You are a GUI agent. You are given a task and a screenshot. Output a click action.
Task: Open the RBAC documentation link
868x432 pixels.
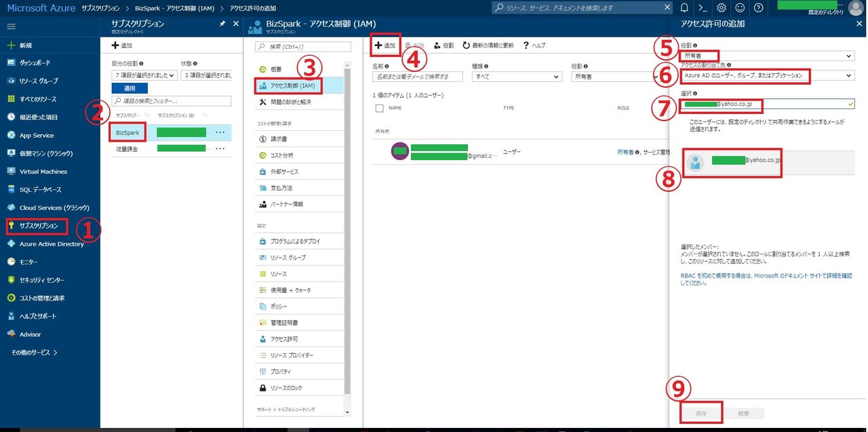(766, 279)
